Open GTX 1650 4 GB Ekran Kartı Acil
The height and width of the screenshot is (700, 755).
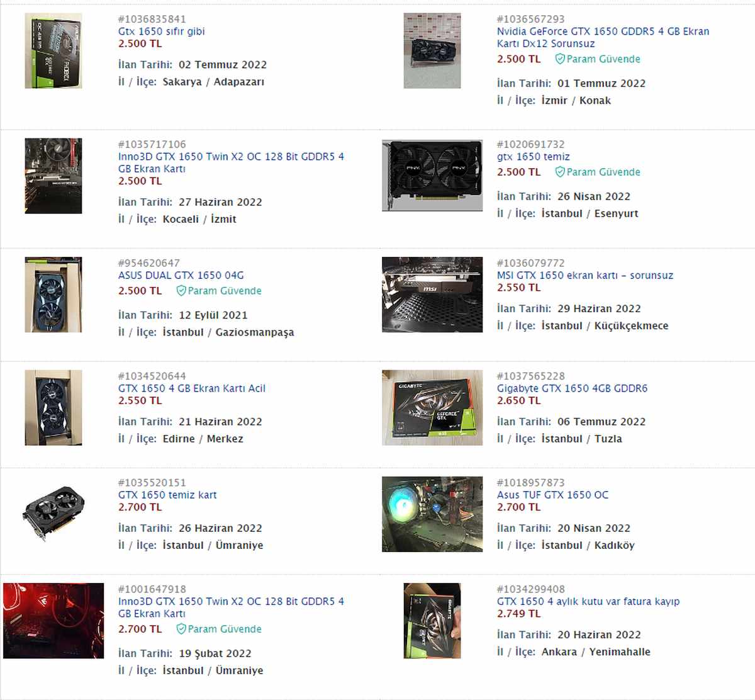(192, 388)
